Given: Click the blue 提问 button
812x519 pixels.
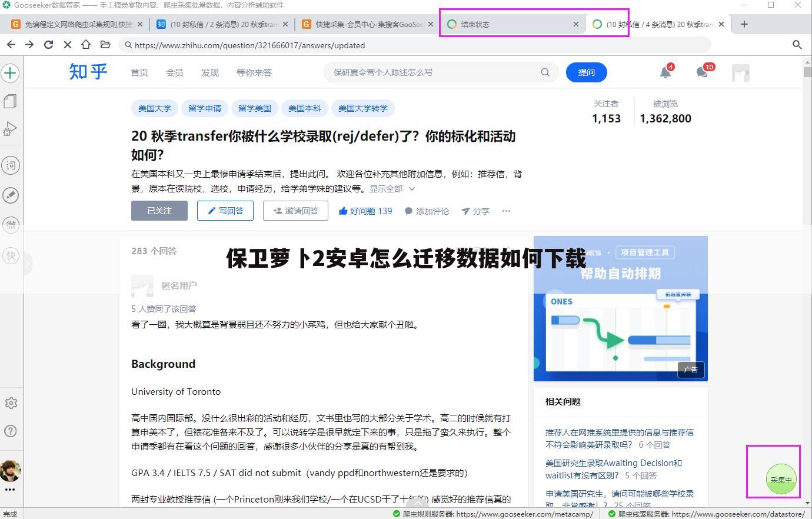Looking at the screenshot, I should (x=586, y=72).
